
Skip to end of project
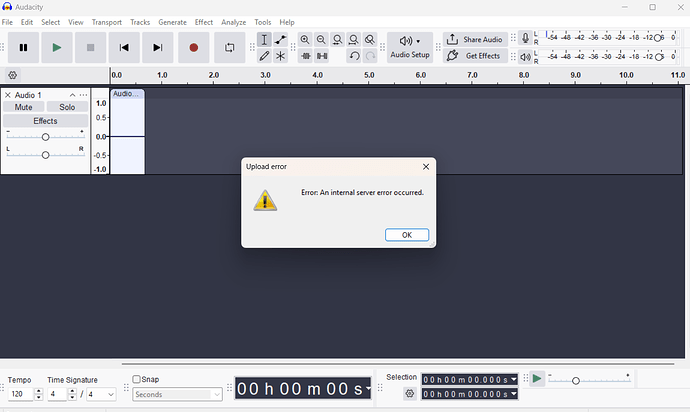point(158,48)
